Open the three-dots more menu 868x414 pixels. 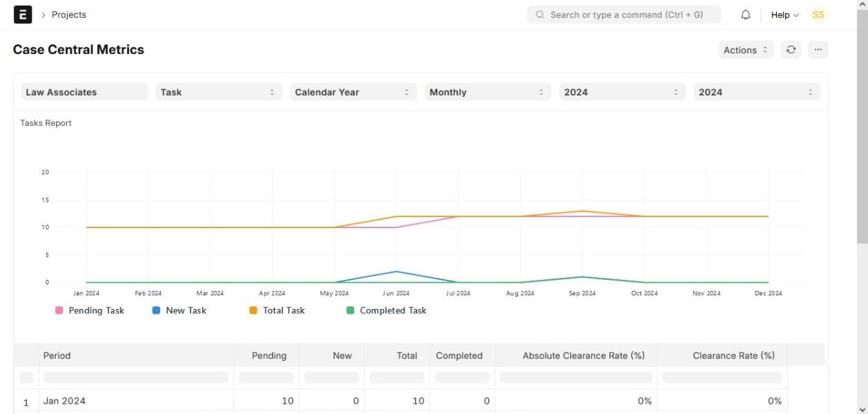(x=818, y=50)
